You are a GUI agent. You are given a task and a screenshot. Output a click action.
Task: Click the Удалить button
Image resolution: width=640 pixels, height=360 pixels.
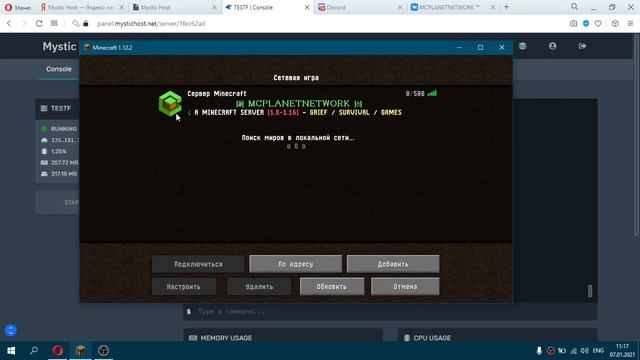click(259, 287)
